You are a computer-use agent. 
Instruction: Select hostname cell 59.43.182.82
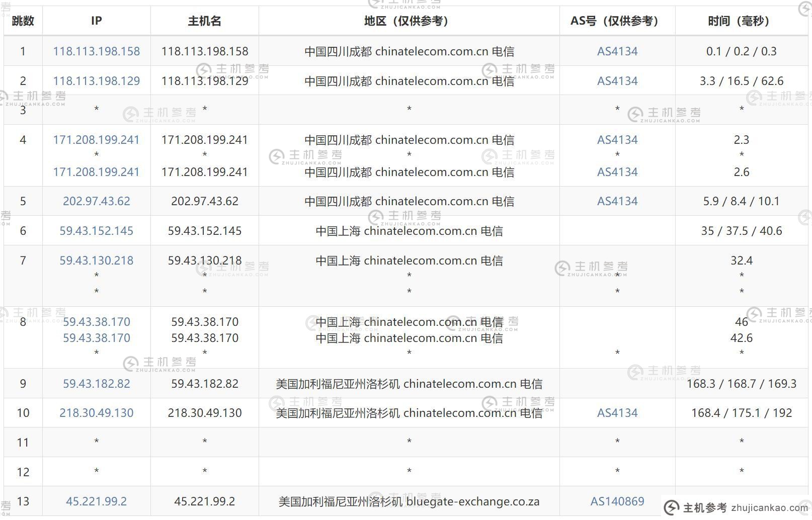point(205,384)
